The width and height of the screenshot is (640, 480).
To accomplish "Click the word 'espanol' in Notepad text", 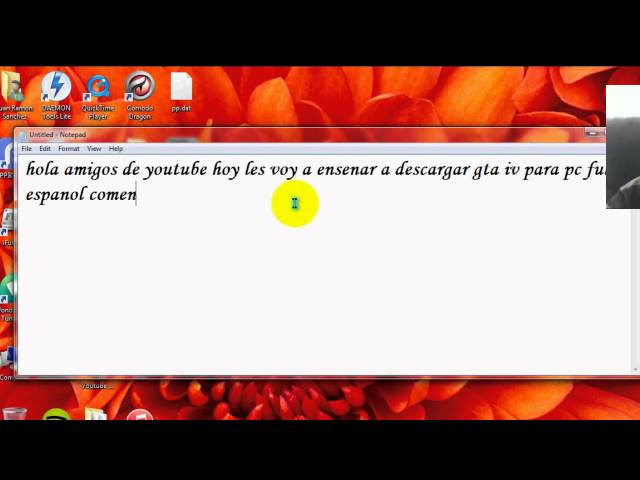I will 55,194.
